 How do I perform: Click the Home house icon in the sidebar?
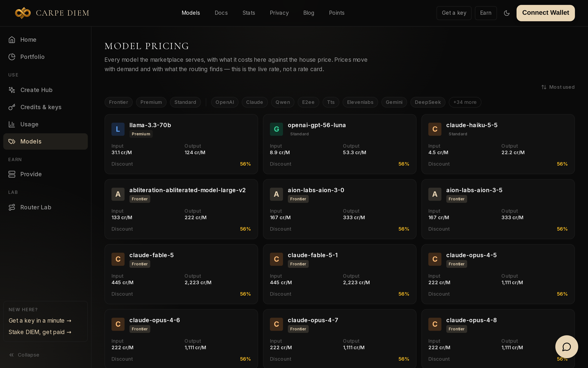click(12, 40)
